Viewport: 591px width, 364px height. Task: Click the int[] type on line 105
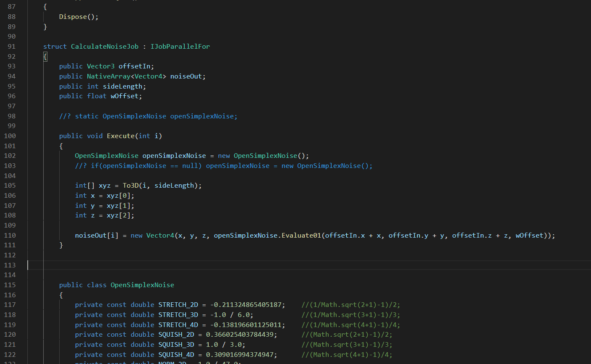click(85, 186)
